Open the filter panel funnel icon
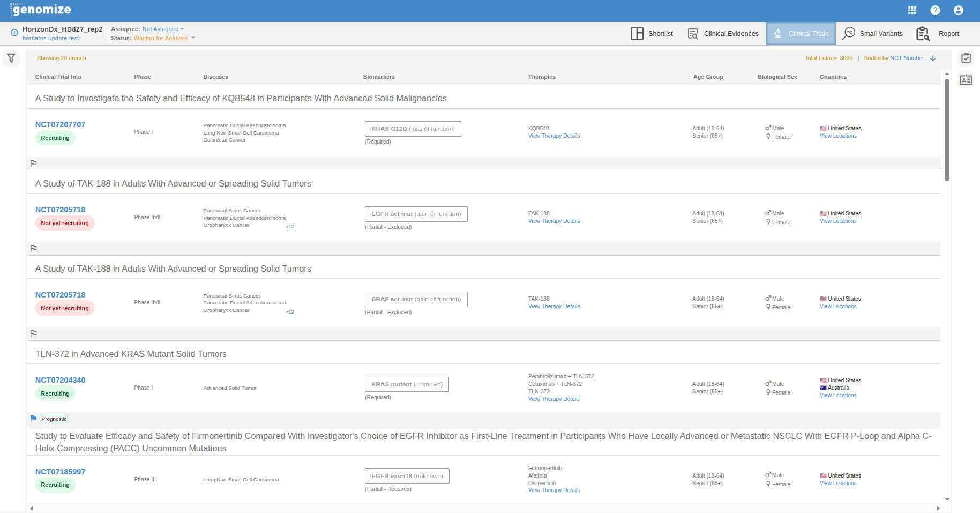Image resolution: width=980 pixels, height=513 pixels. click(11, 58)
